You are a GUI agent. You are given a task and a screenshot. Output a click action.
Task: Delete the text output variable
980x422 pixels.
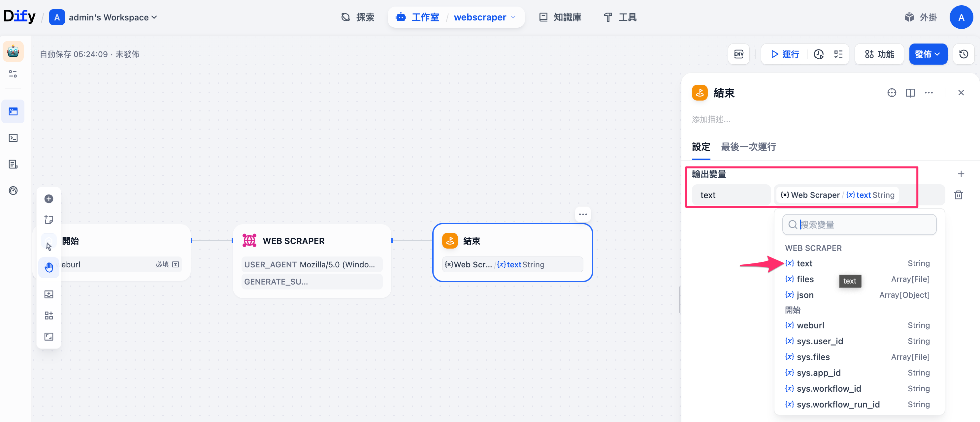(x=958, y=195)
